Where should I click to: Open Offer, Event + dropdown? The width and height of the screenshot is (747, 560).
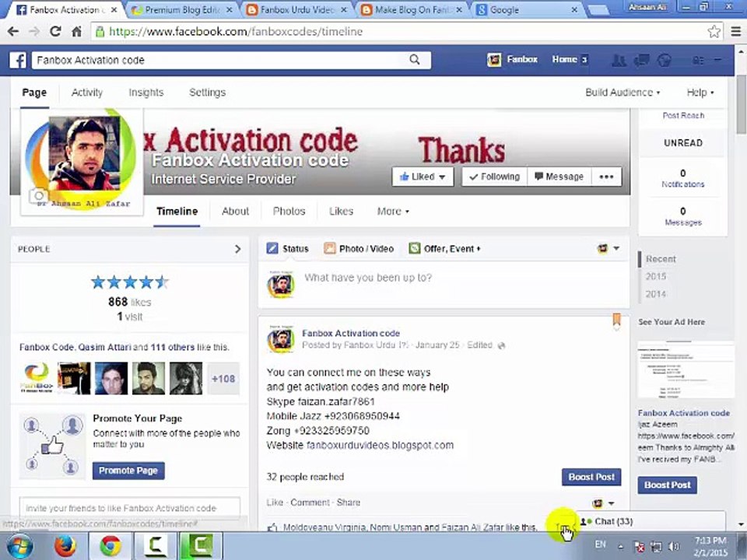coord(445,249)
